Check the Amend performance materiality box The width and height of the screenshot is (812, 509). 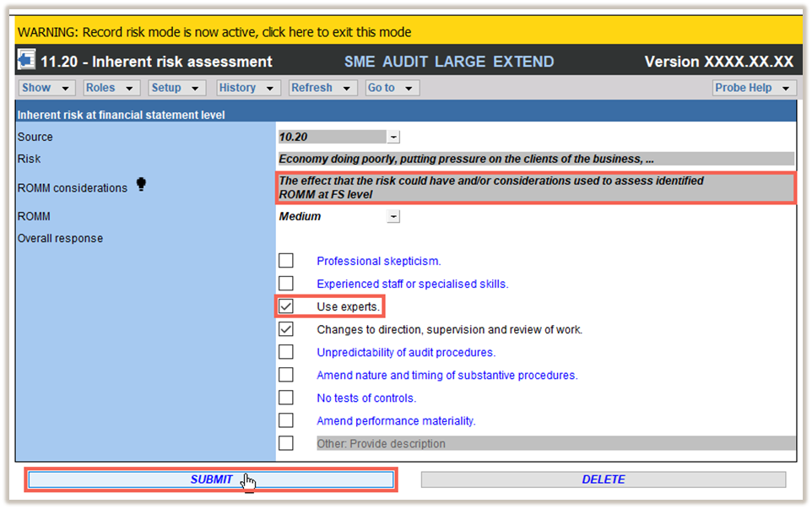286,420
